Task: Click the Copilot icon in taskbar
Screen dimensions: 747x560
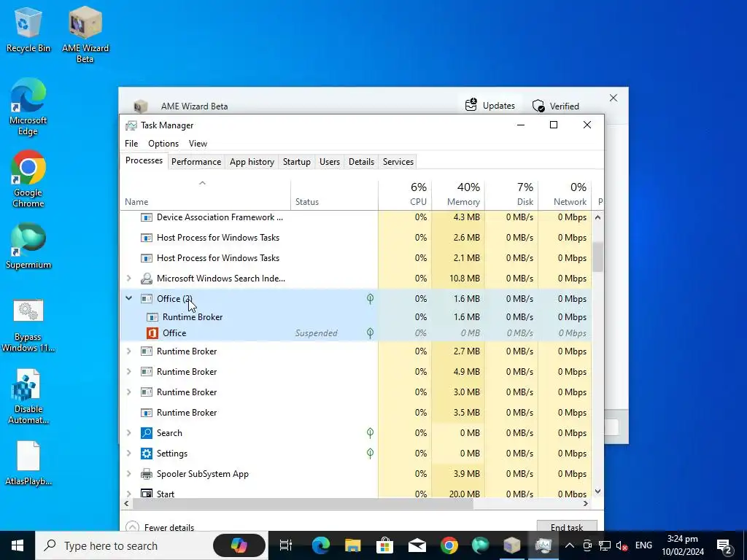Action: click(239, 545)
